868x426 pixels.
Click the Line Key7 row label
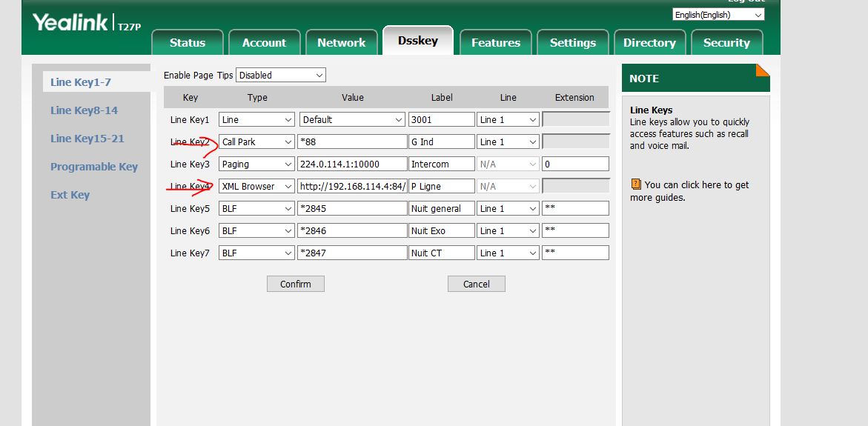190,253
